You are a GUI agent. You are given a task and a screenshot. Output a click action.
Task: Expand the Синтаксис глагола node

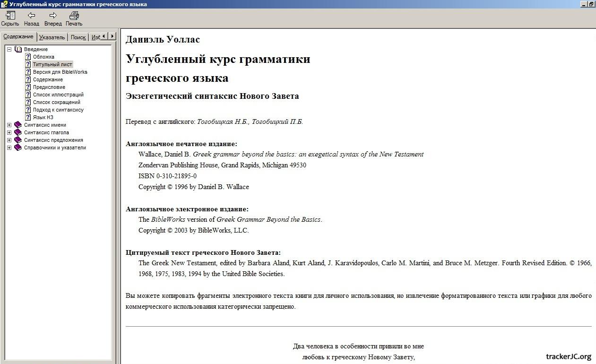[x=9, y=132]
